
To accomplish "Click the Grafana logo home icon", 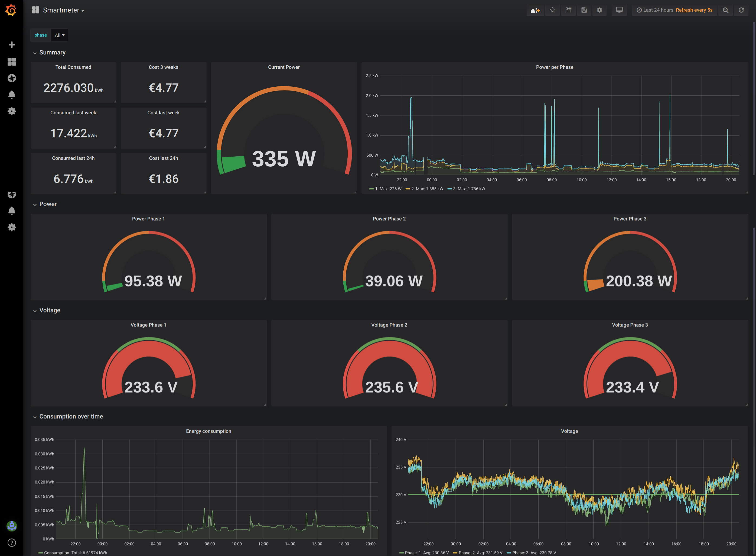I will (x=11, y=10).
